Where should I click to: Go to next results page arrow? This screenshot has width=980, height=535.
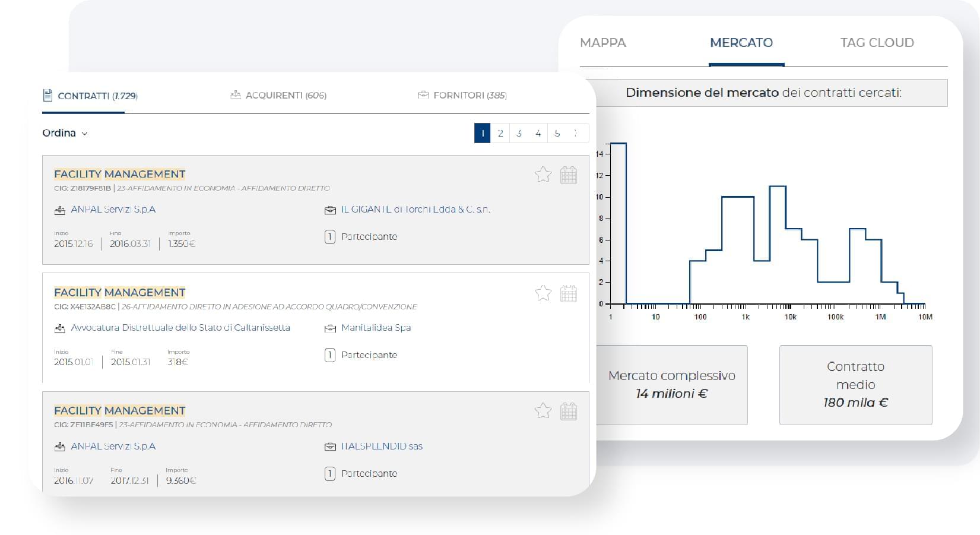(x=575, y=133)
